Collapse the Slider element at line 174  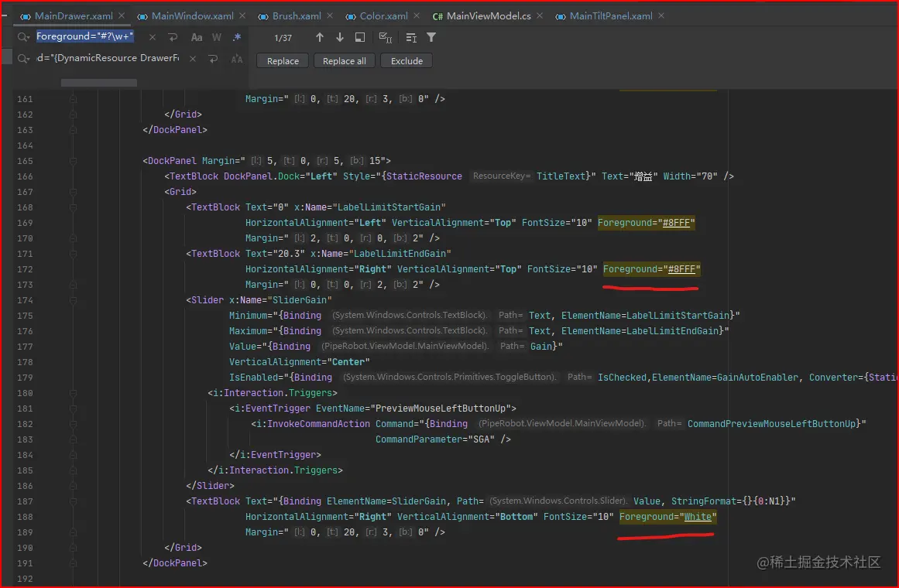(x=72, y=300)
